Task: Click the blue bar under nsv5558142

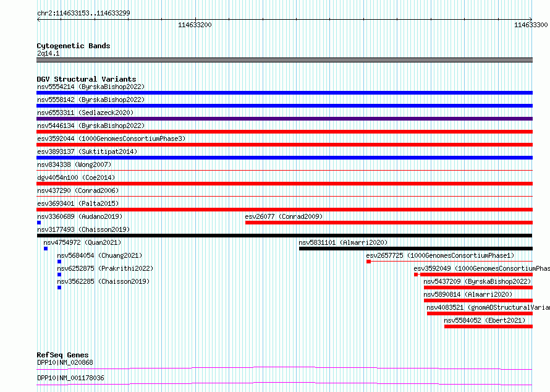Action: 284,106
